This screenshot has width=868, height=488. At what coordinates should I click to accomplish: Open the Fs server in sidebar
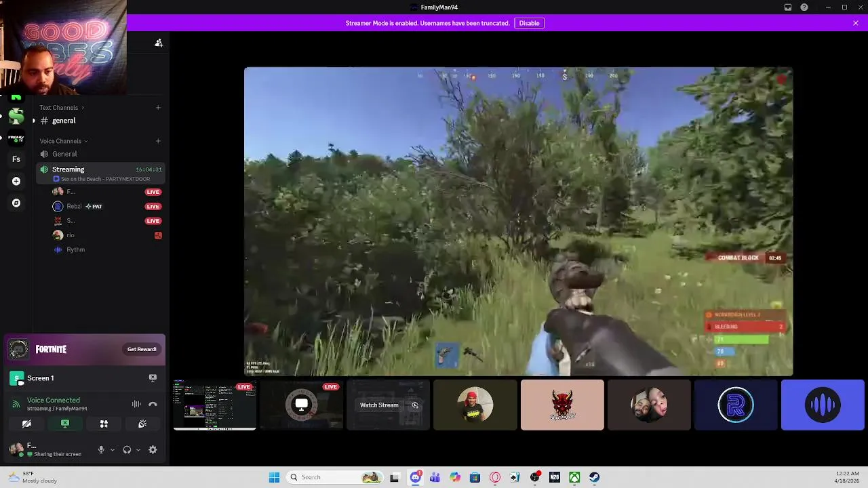(x=16, y=159)
